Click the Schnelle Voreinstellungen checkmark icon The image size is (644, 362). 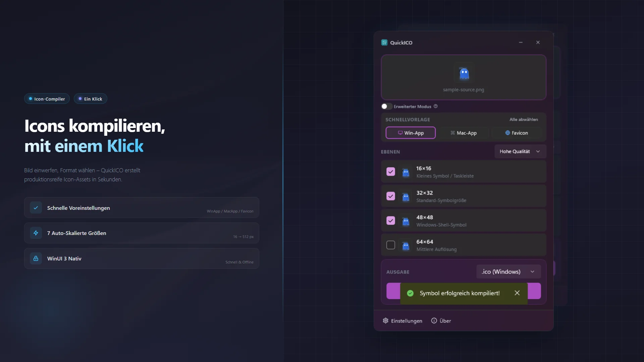click(36, 207)
